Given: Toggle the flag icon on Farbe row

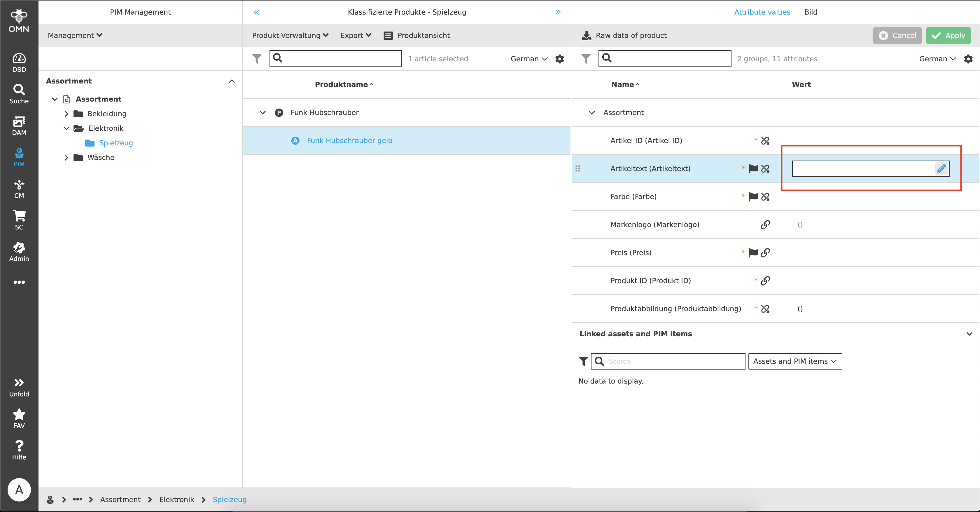Looking at the screenshot, I should [x=753, y=197].
